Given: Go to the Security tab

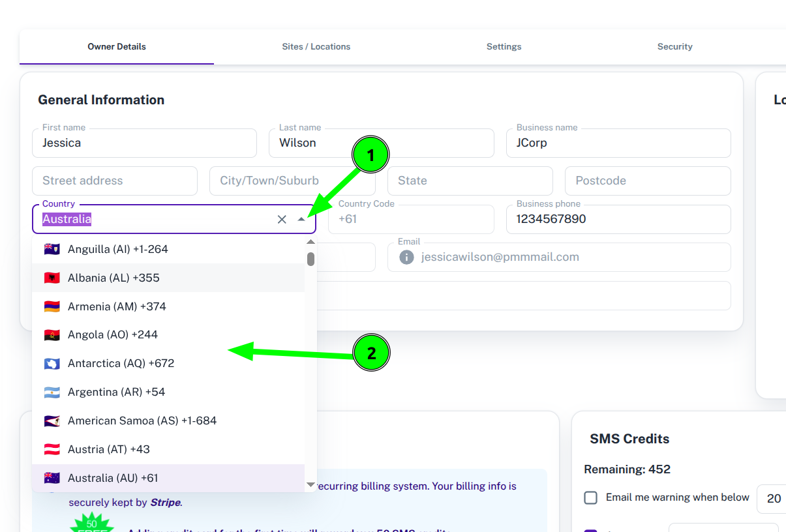Looking at the screenshot, I should (675, 47).
